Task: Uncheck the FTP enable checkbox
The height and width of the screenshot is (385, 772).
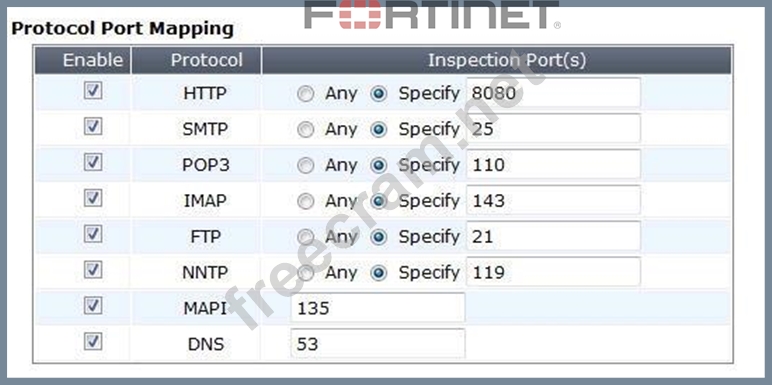Action: pyautogui.click(x=93, y=234)
